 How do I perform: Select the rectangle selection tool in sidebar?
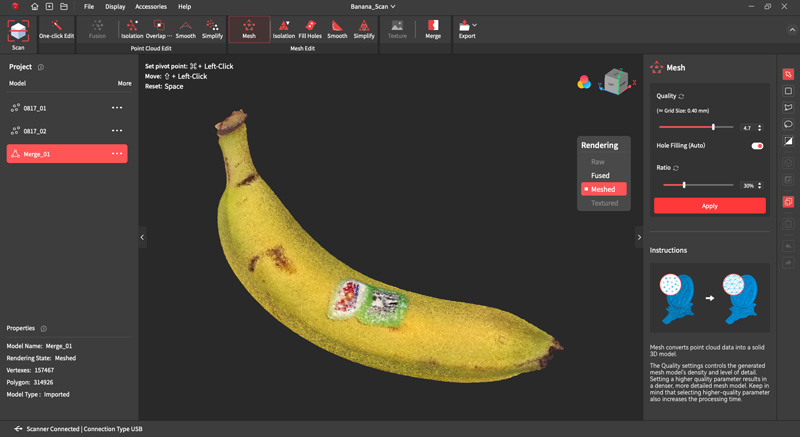(788, 91)
